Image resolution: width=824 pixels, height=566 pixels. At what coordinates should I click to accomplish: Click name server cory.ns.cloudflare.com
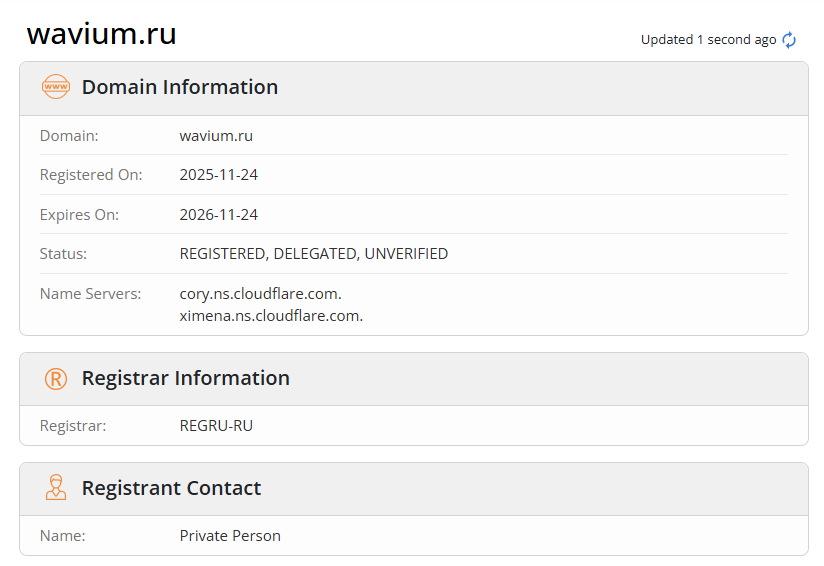click(261, 294)
